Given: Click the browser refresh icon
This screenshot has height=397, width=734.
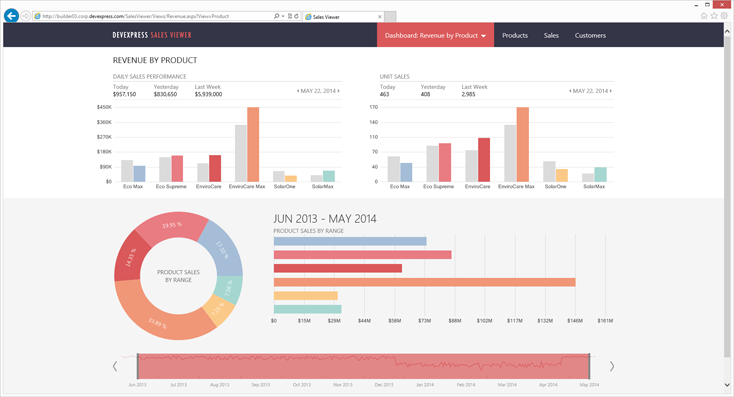Looking at the screenshot, I should click(x=296, y=16).
